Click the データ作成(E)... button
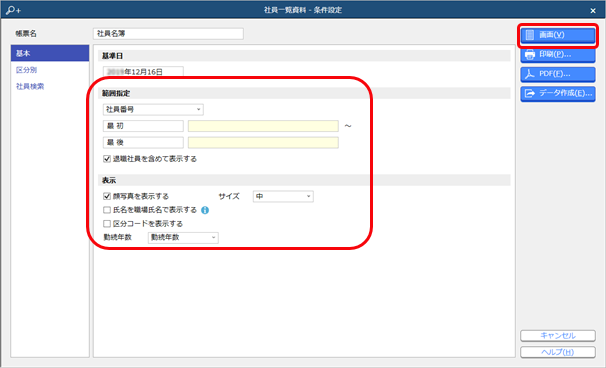Screen dimensions: 606x368 [x=558, y=93]
